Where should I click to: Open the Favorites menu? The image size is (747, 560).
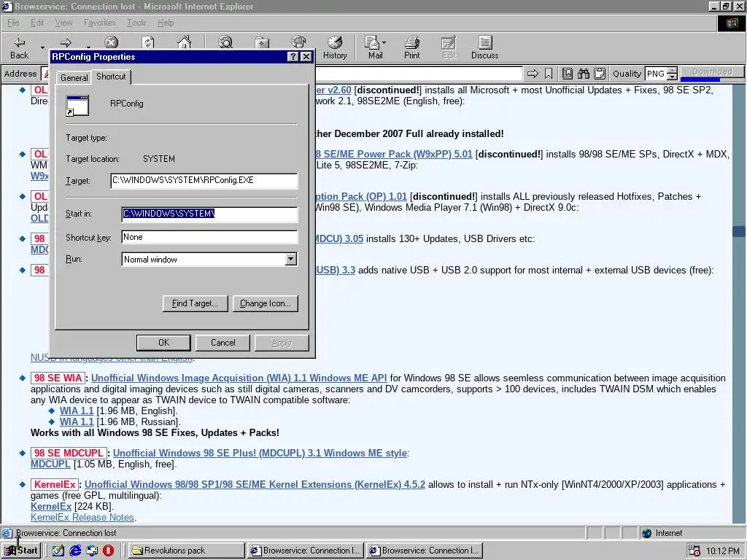click(99, 23)
